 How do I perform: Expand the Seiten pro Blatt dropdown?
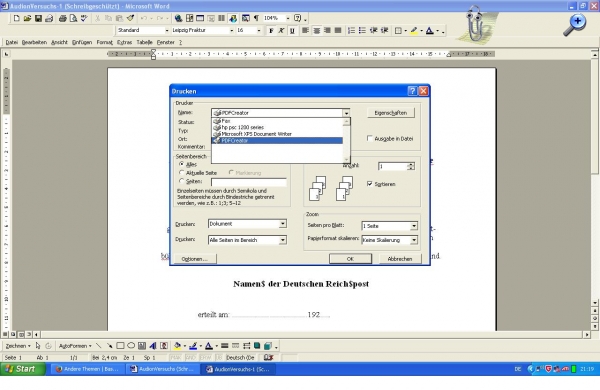[414, 226]
